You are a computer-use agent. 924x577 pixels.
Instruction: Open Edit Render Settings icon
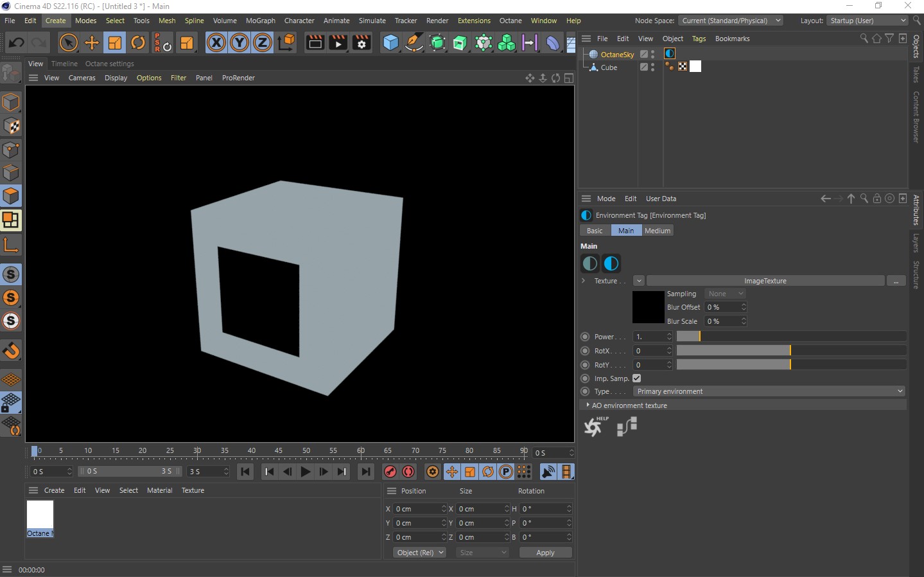(x=362, y=43)
